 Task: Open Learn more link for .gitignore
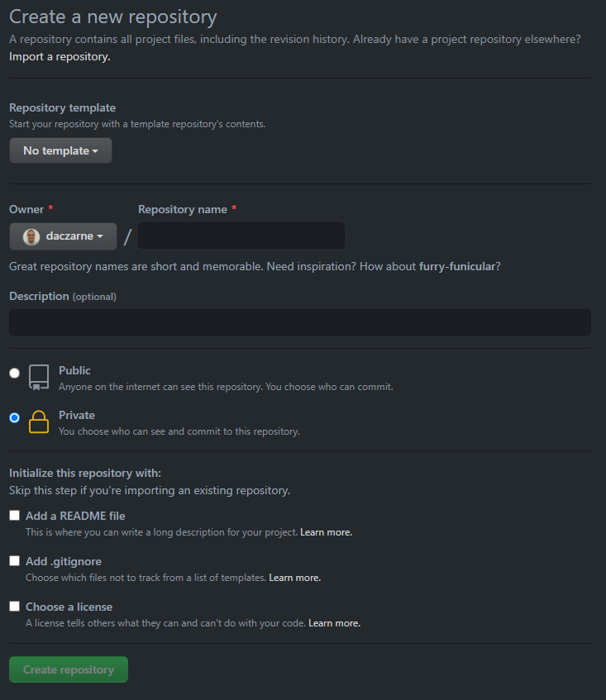(x=294, y=578)
